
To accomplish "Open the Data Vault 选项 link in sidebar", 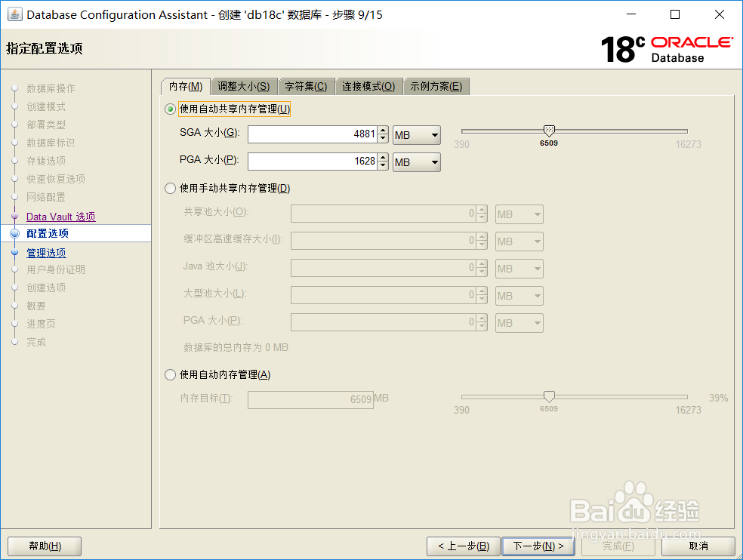I will click(x=60, y=217).
